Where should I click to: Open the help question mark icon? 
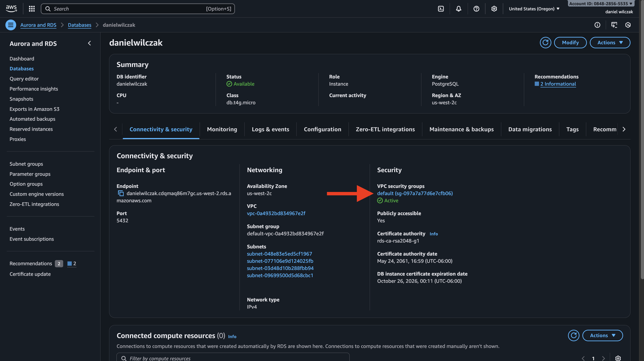pos(476,9)
